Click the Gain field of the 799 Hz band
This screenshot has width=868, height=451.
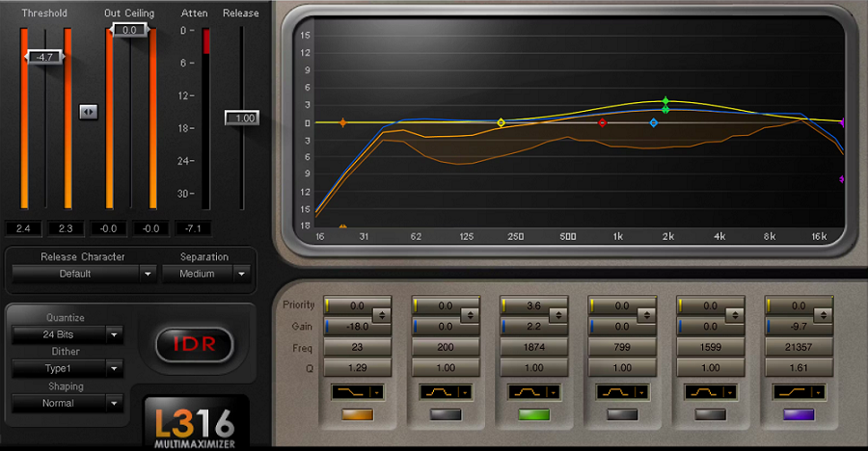point(622,327)
